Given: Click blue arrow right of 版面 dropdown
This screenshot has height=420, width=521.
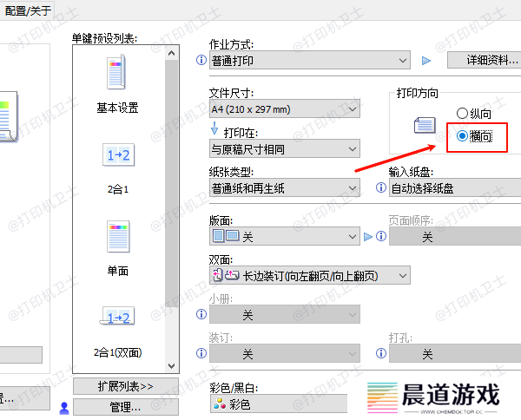Looking at the screenshot, I should coord(368,237).
